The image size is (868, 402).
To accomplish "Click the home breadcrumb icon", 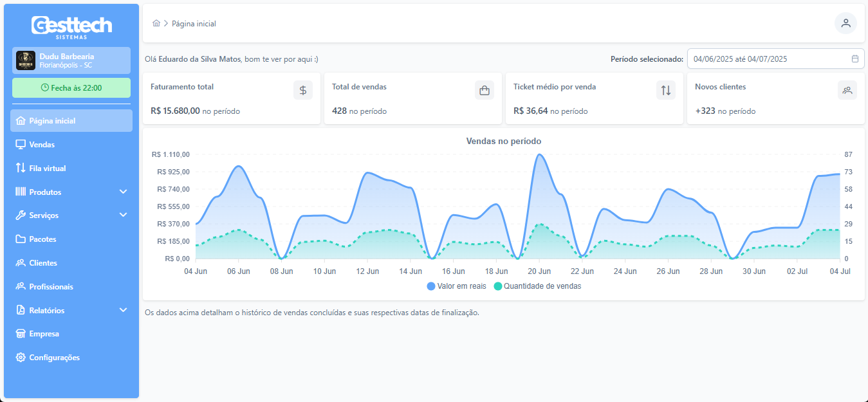I will pos(156,23).
